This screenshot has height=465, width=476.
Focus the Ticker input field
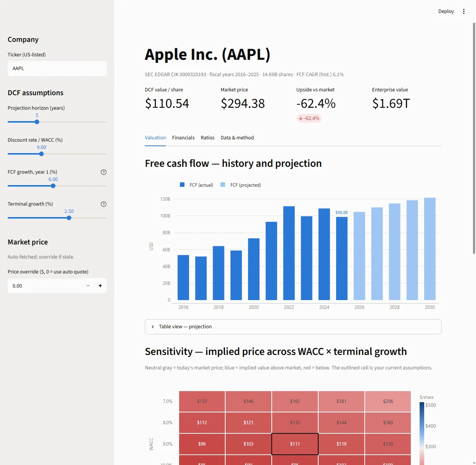pyautogui.click(x=57, y=69)
